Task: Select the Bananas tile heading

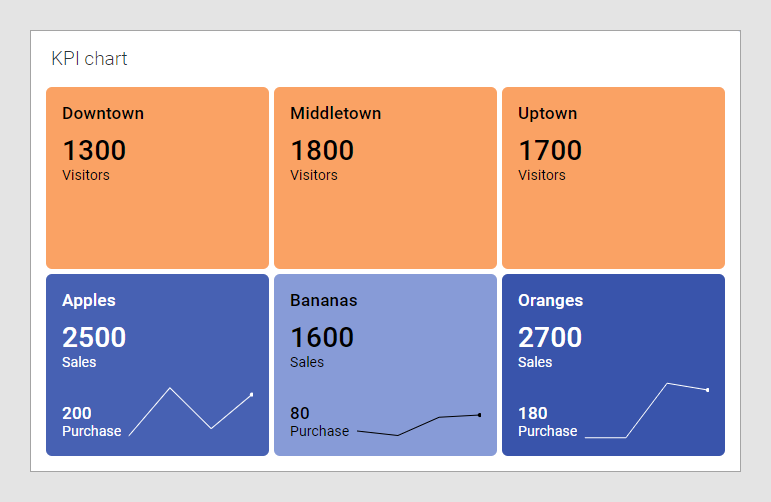Action: tap(323, 300)
